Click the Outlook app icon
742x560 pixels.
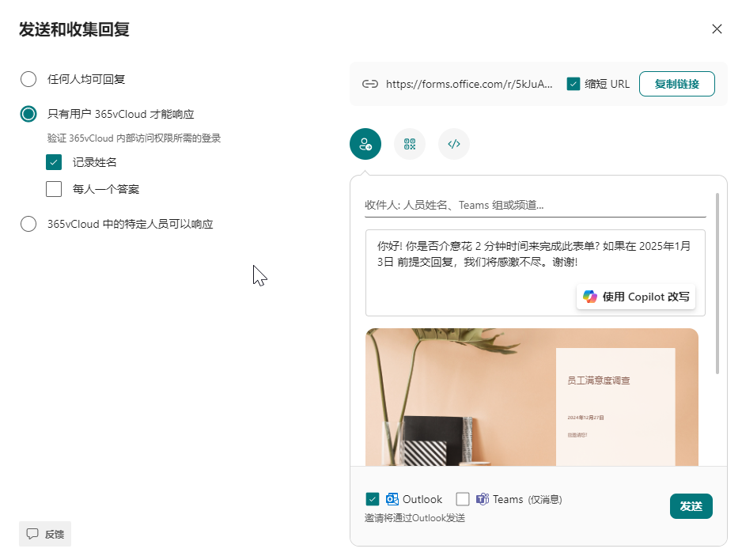pyautogui.click(x=392, y=499)
